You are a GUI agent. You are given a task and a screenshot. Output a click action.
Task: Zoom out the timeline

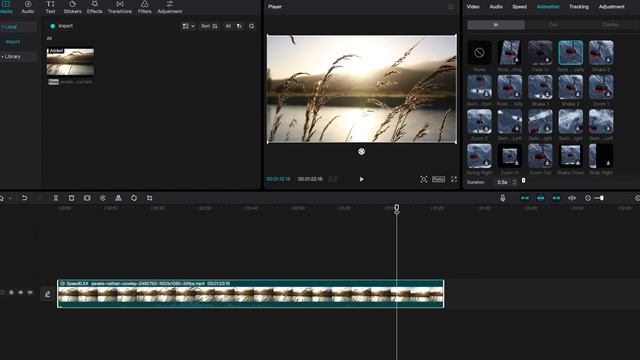pyautogui.click(x=588, y=198)
